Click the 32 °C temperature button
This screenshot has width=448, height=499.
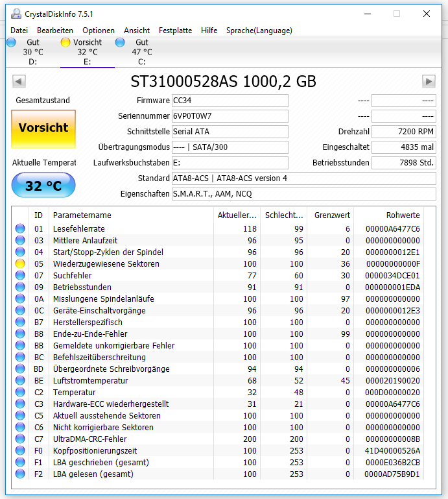43,185
